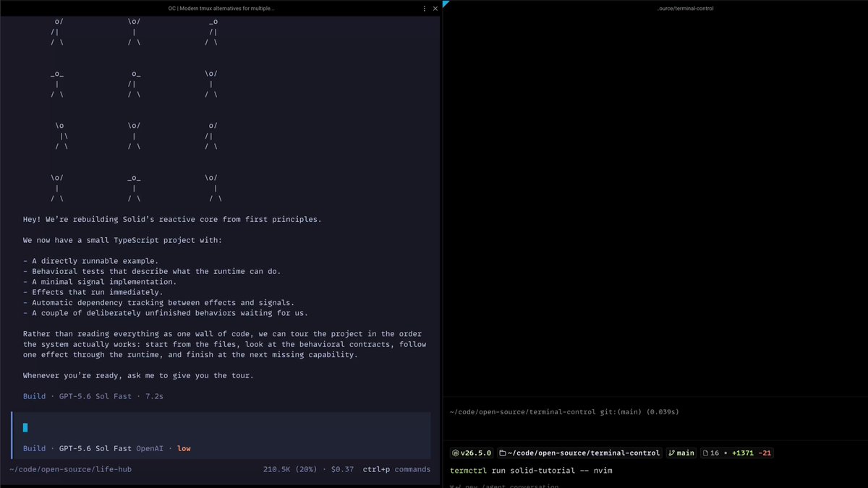Click 'Build · GPT-5.6 Sol Fast · 7.2s' line
The image size is (868, 488).
coord(93,396)
